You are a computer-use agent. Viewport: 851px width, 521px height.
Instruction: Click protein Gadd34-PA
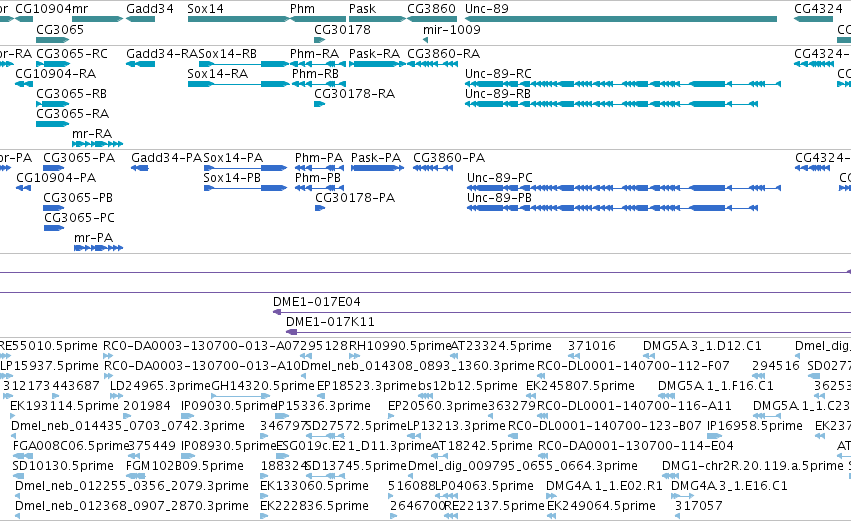click(140, 168)
